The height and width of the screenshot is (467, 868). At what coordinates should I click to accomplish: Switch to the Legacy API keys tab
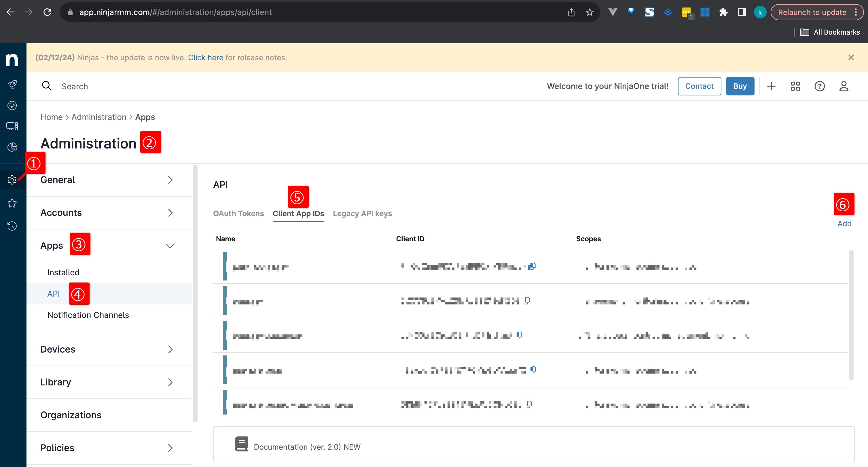pos(362,213)
